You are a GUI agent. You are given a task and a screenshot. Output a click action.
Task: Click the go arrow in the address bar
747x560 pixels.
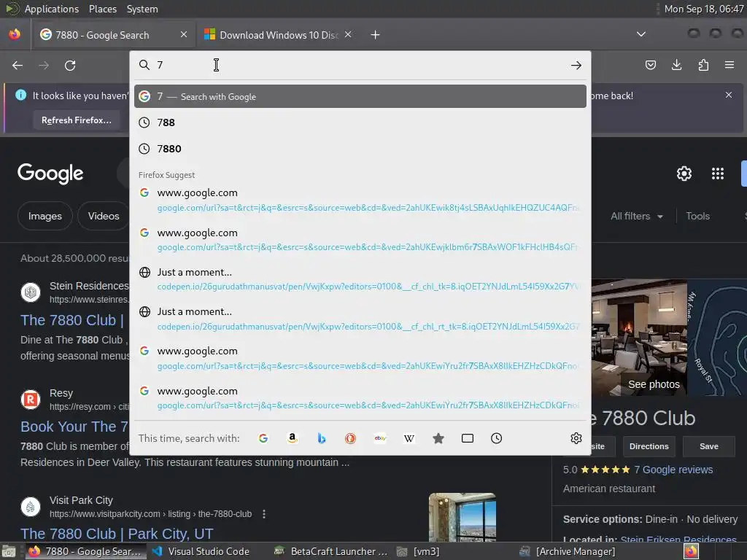[x=576, y=65]
